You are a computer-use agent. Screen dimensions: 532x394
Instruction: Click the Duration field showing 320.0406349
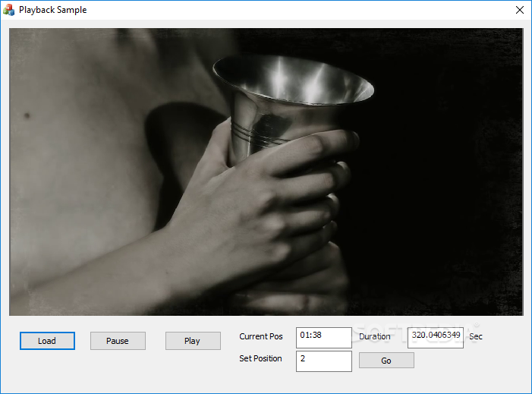(x=436, y=338)
